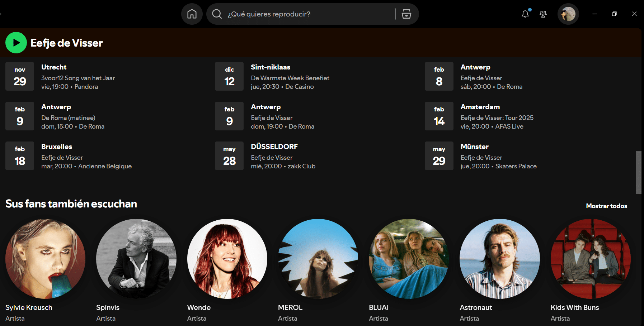
Task: Open BLUAI artist image
Action: (409, 259)
